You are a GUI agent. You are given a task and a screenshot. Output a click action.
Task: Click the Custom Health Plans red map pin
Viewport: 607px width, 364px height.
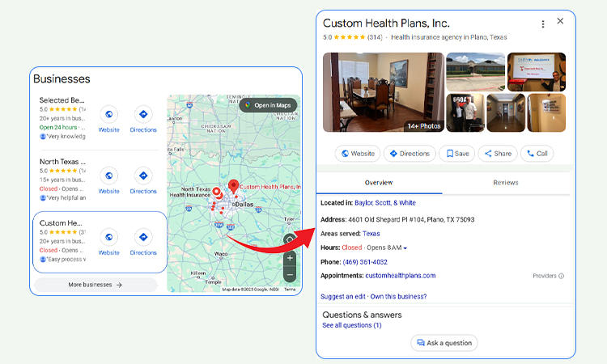[233, 186]
